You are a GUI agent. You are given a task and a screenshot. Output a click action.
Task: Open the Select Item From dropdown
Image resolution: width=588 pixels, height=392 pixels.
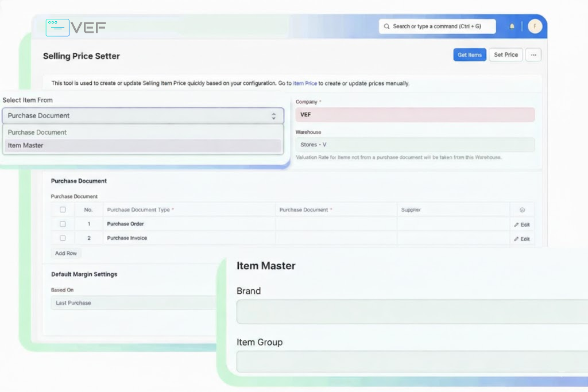pyautogui.click(x=142, y=116)
